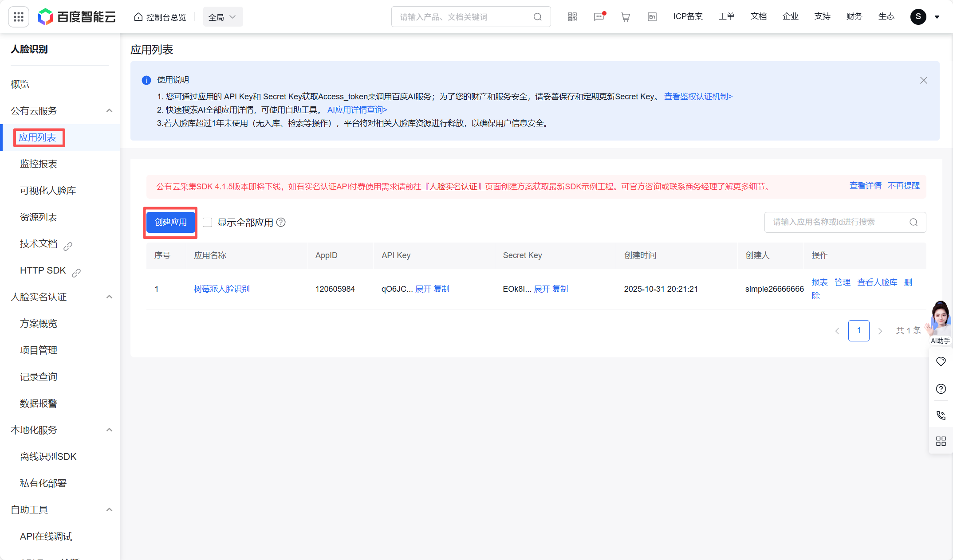This screenshot has width=953, height=560.
Task: Switch language via the En icon
Action: coord(652,16)
